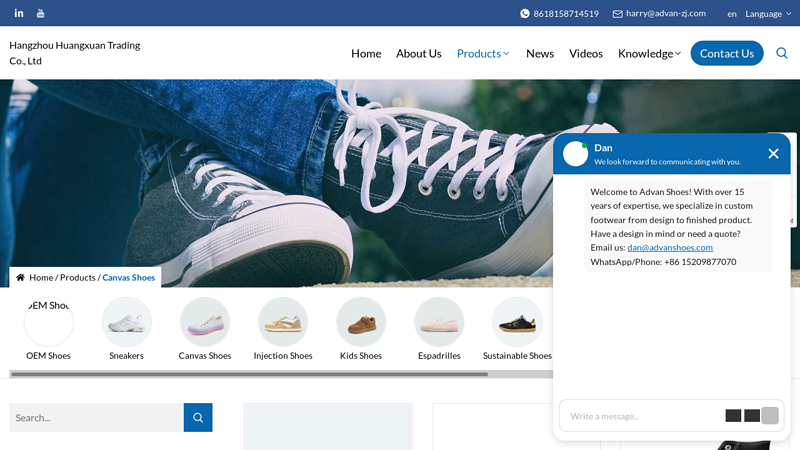Viewport: 800px width, 450px height.
Task: Click the gray chat send button
Action: click(x=770, y=415)
